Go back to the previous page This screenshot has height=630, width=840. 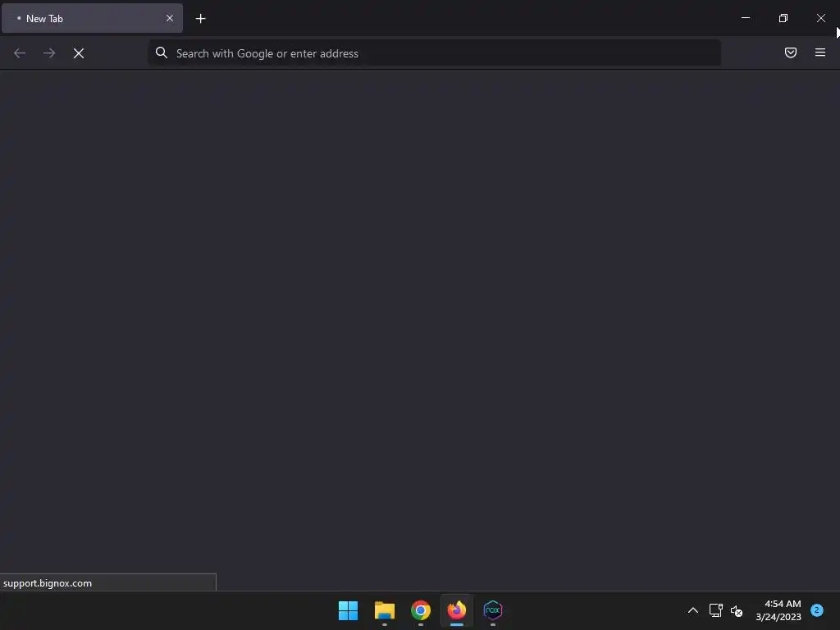point(20,53)
